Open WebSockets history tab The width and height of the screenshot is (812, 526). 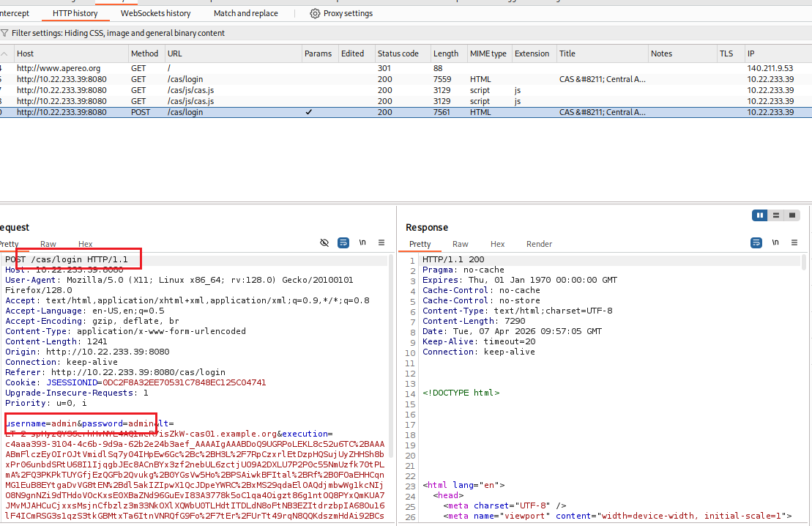[x=155, y=13]
